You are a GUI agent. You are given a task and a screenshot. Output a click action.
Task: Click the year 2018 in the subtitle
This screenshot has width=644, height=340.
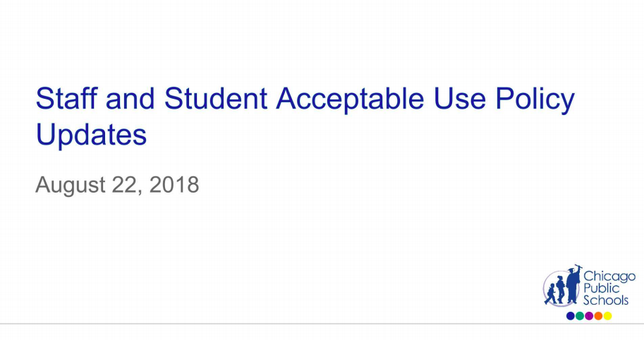[174, 184]
